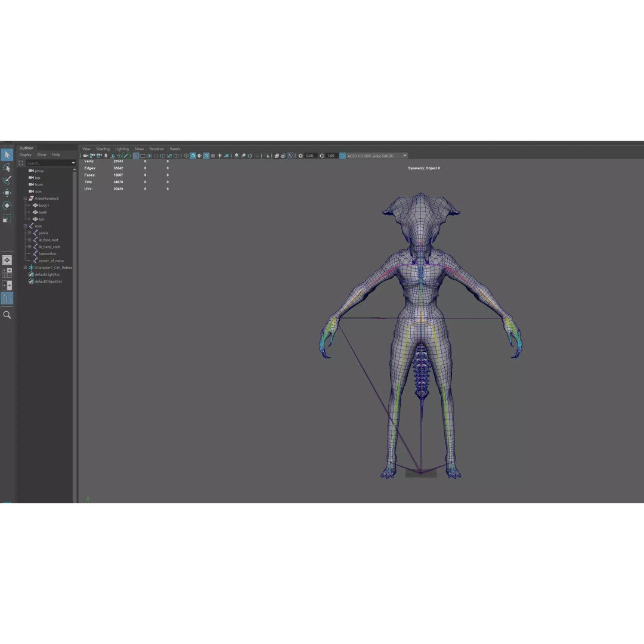Open the Lighting menu
Viewport: 644px width, 644px height.
pos(122,148)
